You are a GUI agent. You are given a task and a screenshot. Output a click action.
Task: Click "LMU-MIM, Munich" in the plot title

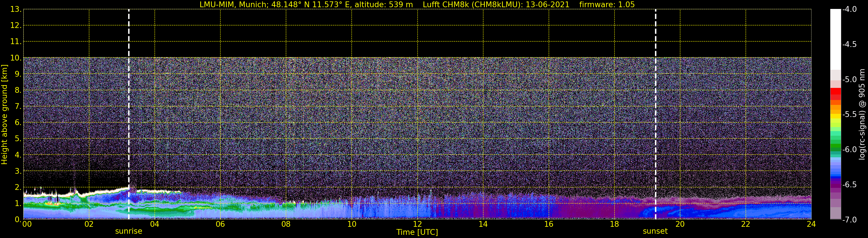click(233, 5)
